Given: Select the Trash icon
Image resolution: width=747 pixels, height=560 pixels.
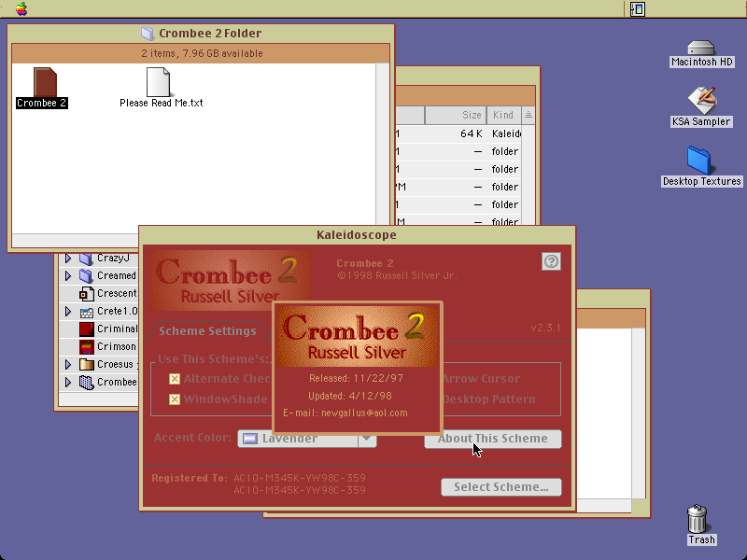Looking at the screenshot, I should point(698,519).
